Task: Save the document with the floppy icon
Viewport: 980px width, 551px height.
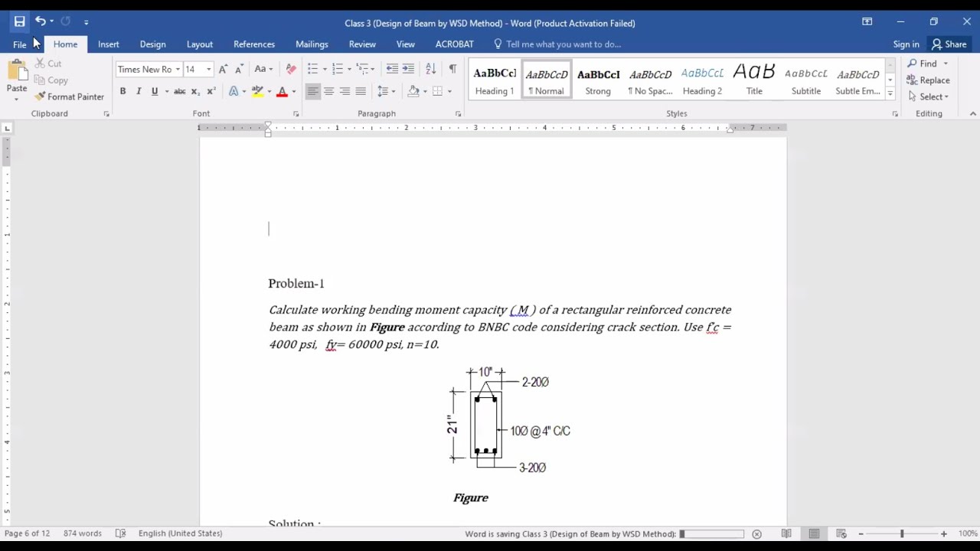Action: tap(19, 21)
